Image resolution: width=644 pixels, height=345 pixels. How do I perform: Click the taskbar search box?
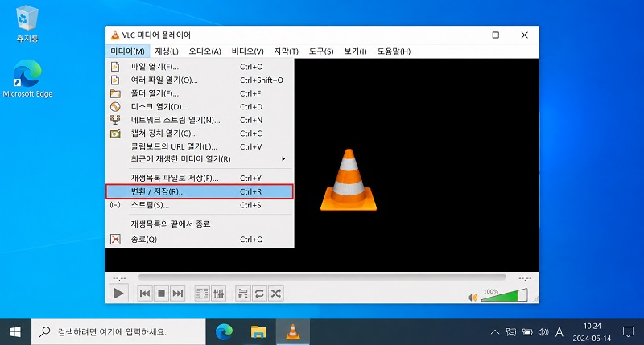(118, 332)
